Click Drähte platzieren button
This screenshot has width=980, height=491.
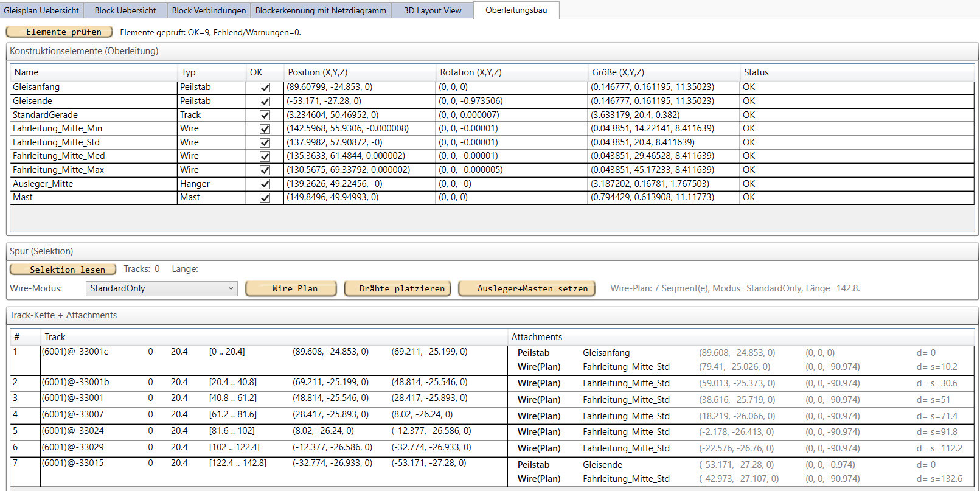point(397,288)
